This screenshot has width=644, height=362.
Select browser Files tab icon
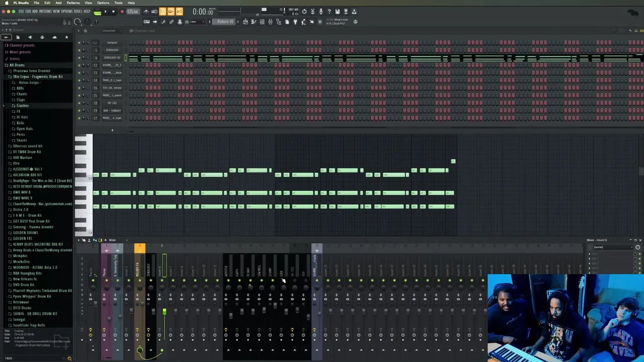tap(18, 37)
